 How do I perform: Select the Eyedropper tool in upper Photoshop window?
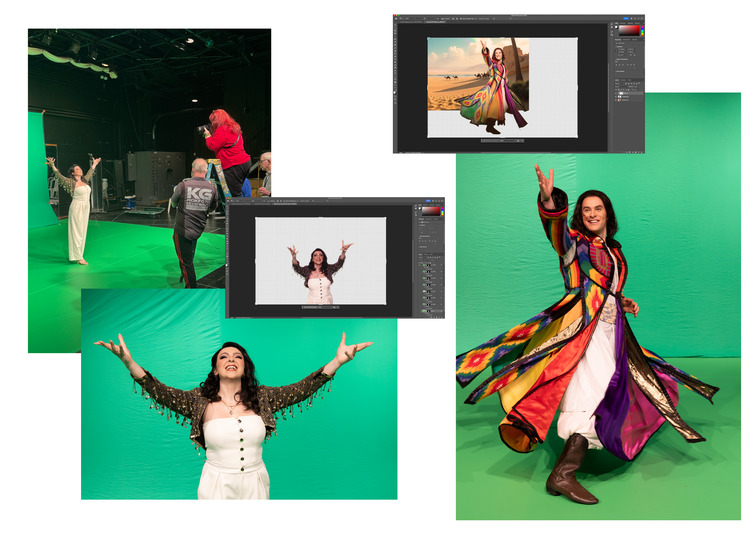pyautogui.click(x=395, y=42)
